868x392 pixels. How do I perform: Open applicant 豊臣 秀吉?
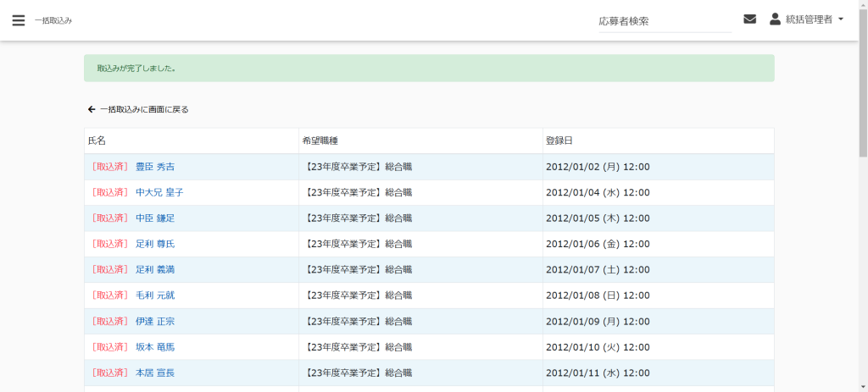coord(155,167)
